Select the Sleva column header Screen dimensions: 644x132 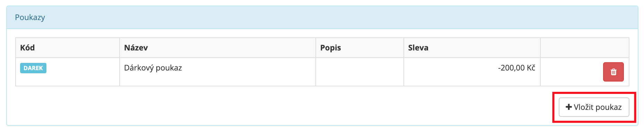418,48
